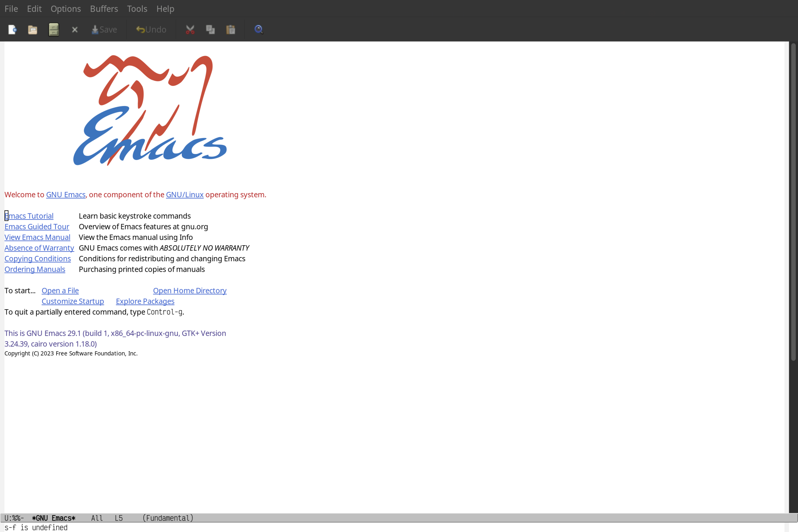Open a file using folder icon
This screenshot has height=532, width=798.
click(x=33, y=29)
